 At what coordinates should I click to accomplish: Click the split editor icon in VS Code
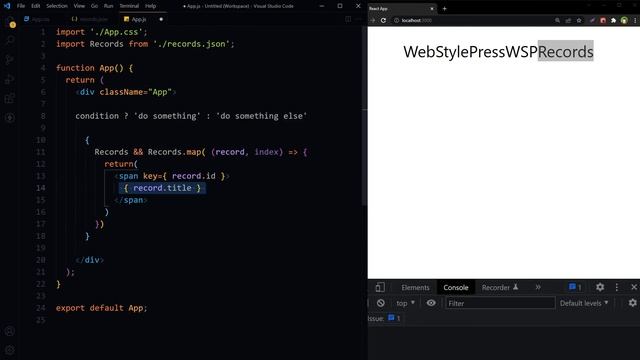click(x=348, y=19)
